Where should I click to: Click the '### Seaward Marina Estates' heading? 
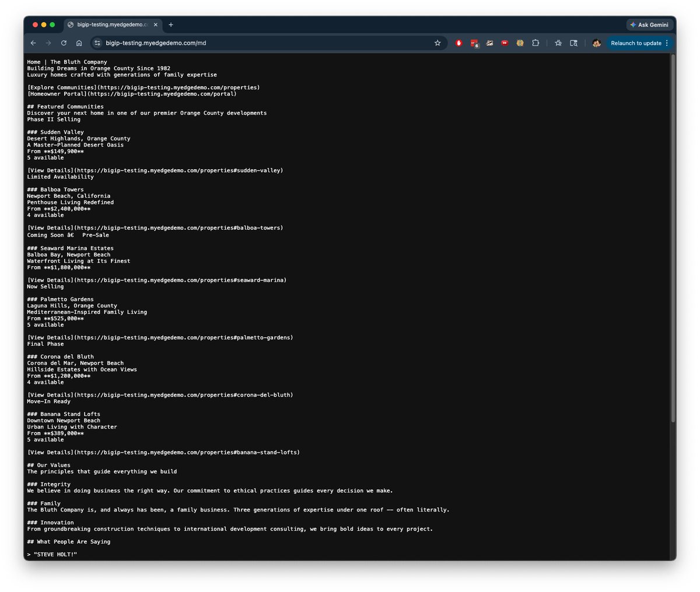(x=70, y=248)
